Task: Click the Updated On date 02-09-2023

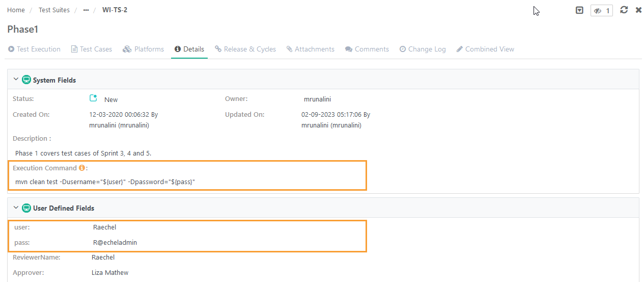Action: pos(336,115)
